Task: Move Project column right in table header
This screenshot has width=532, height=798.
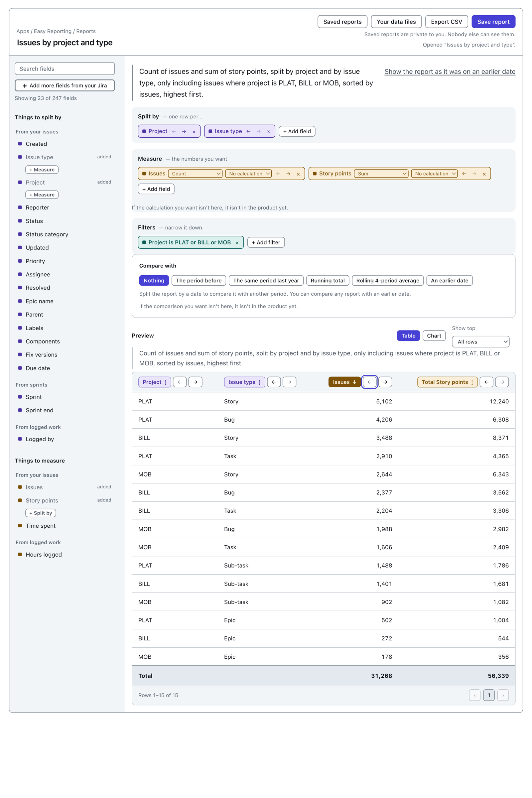Action: point(196,382)
